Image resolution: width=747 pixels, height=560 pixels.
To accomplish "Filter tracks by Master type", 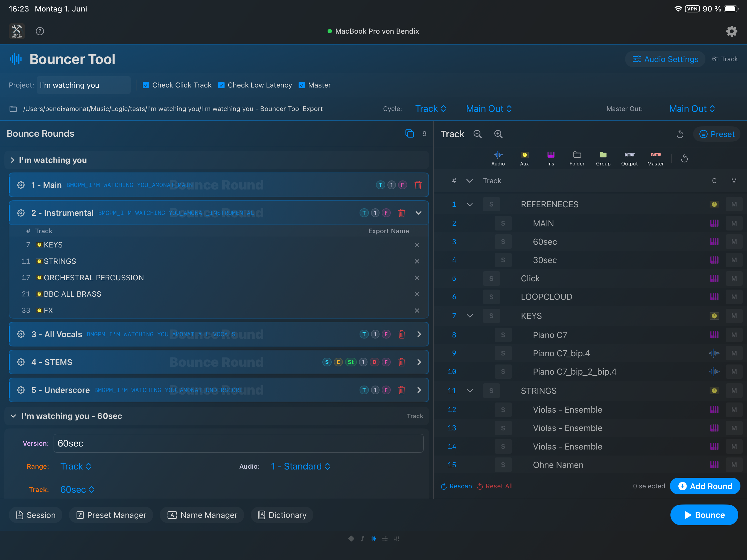I will (656, 158).
